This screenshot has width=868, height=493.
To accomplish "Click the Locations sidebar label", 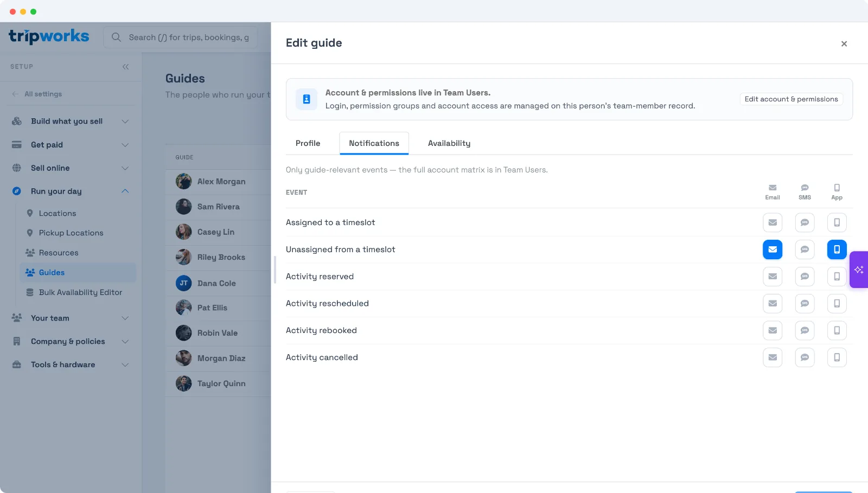I will [x=58, y=213].
